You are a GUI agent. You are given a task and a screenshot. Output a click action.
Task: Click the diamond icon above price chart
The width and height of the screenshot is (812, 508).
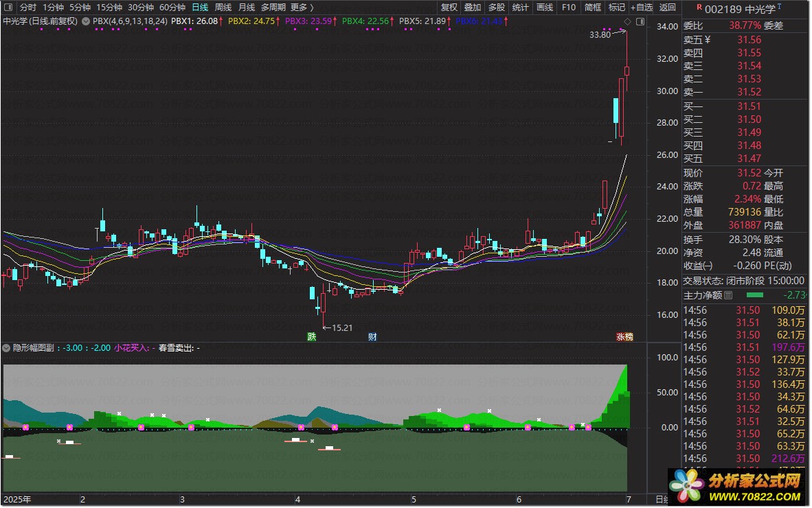(x=628, y=22)
